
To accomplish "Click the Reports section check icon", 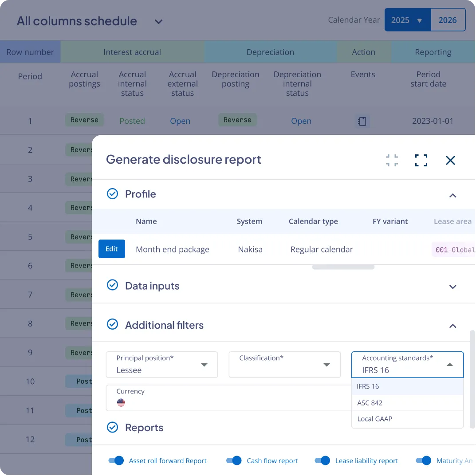I will 112,427.
